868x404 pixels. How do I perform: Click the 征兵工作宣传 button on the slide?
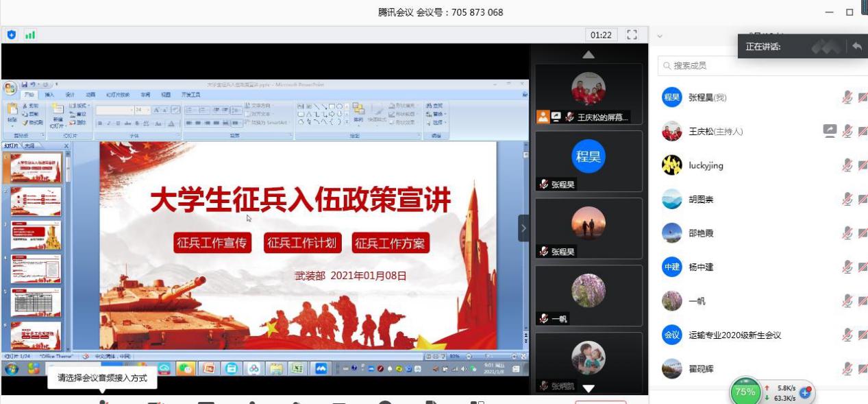pos(212,243)
